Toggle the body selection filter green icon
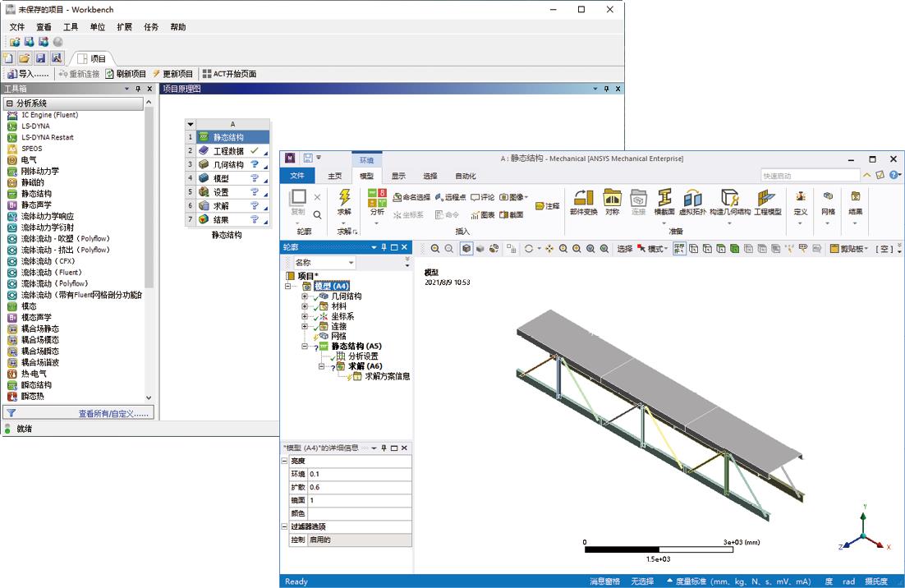905x588 pixels. [735, 249]
